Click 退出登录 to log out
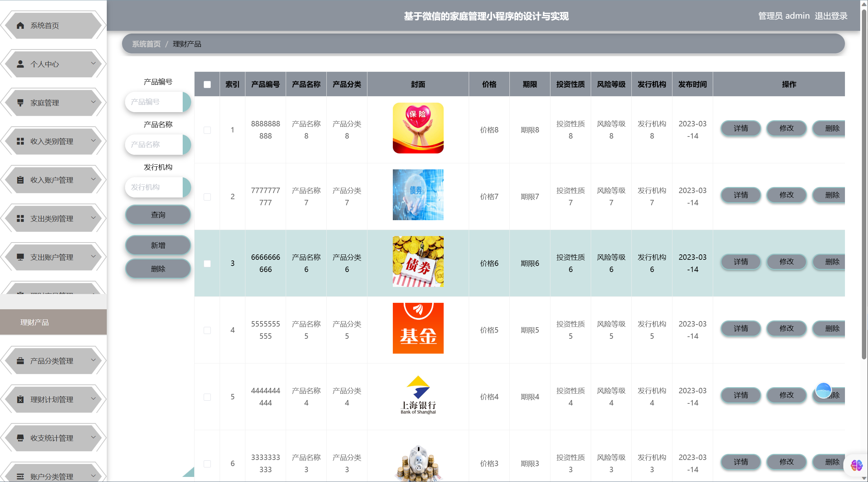 coord(831,16)
